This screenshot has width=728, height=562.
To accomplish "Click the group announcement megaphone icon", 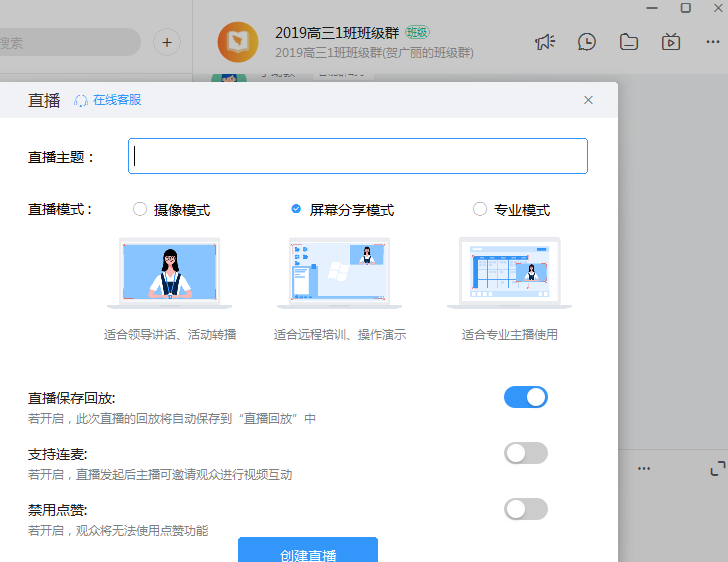I will tap(545, 42).
